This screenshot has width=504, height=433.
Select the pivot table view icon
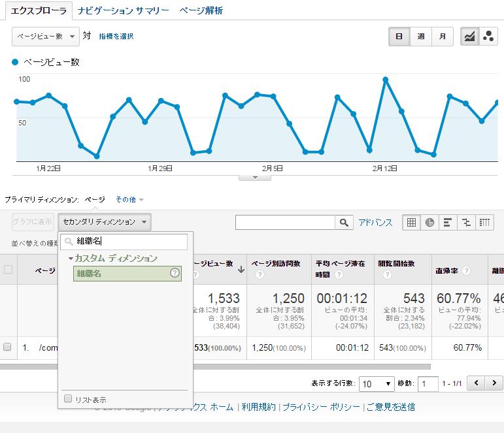pos(485,222)
